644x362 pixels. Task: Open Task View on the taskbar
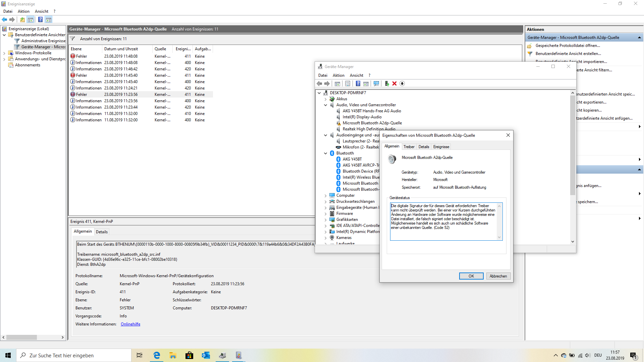click(140, 355)
